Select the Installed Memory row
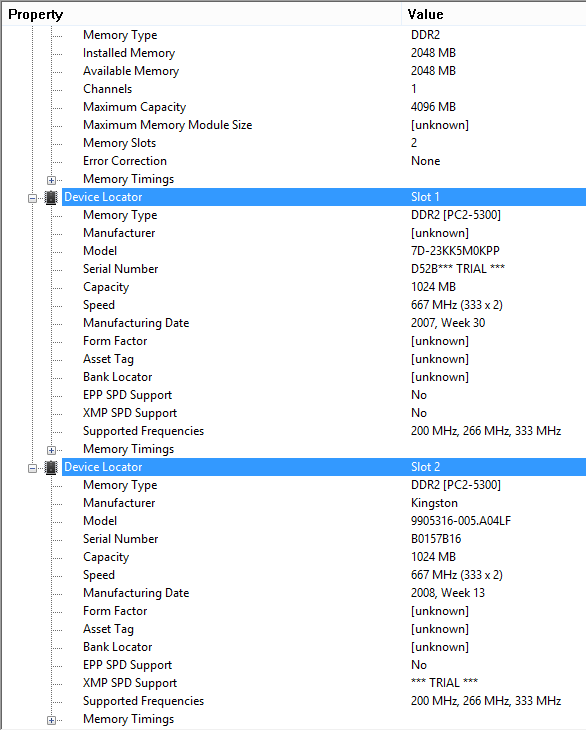The width and height of the screenshot is (586, 731). click(324, 53)
